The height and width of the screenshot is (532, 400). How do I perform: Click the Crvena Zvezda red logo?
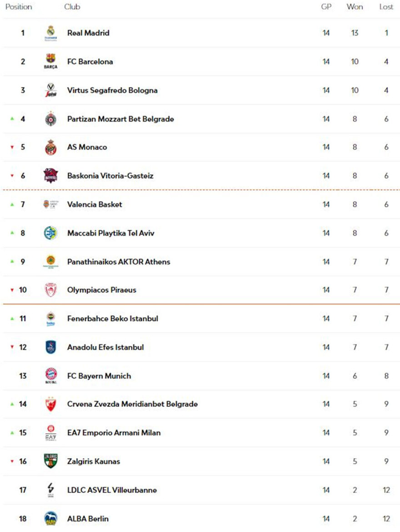(50, 404)
